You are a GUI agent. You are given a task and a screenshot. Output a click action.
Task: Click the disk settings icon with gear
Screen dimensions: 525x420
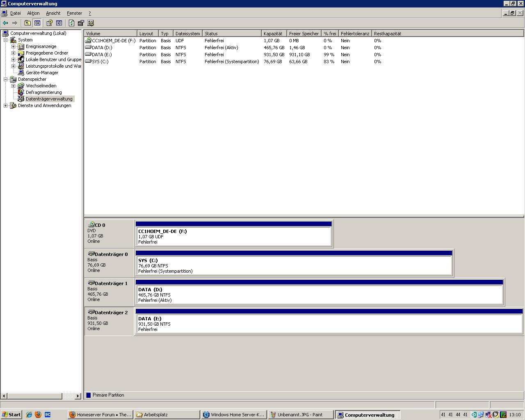coord(91,23)
